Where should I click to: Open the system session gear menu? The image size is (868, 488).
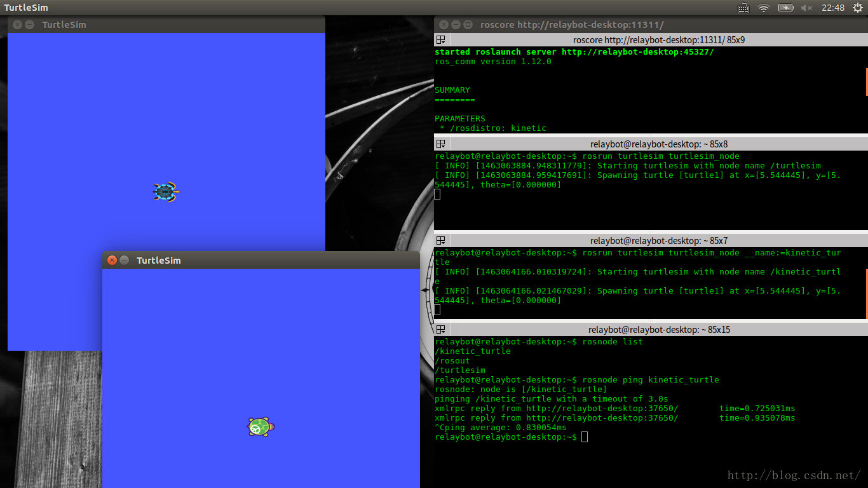click(857, 8)
